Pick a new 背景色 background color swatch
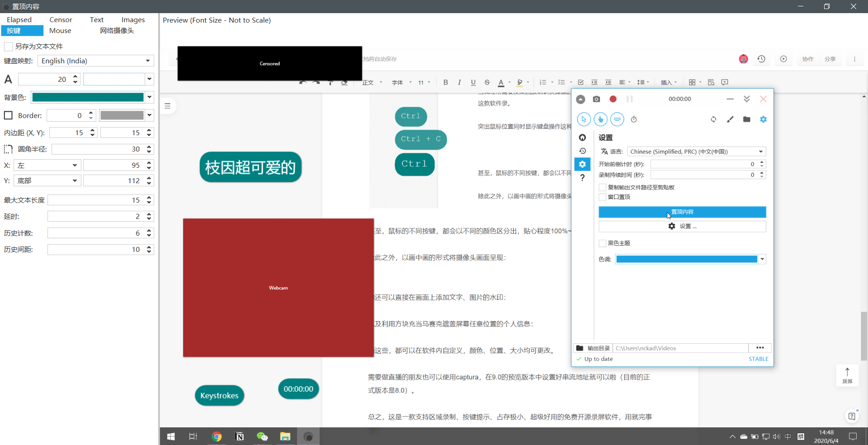The width and height of the screenshot is (868, 445). 88,97
